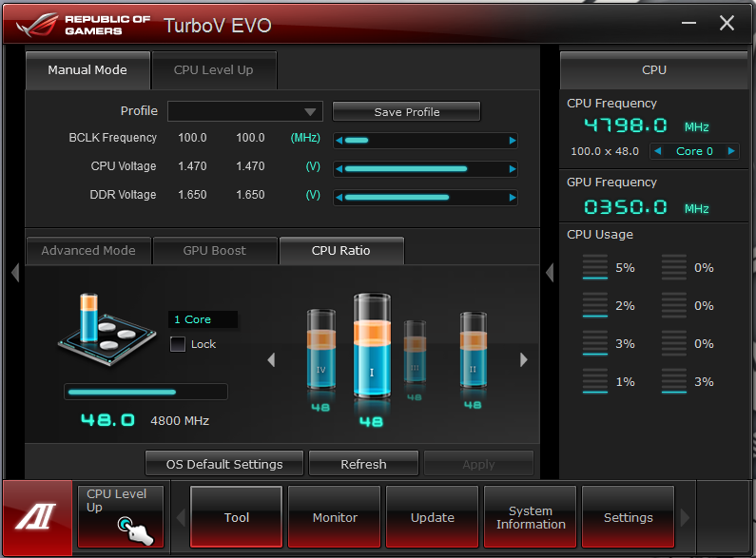This screenshot has height=558, width=756.
Task: Open the CPU Level Up hand-pointer shortcut
Action: 121,516
